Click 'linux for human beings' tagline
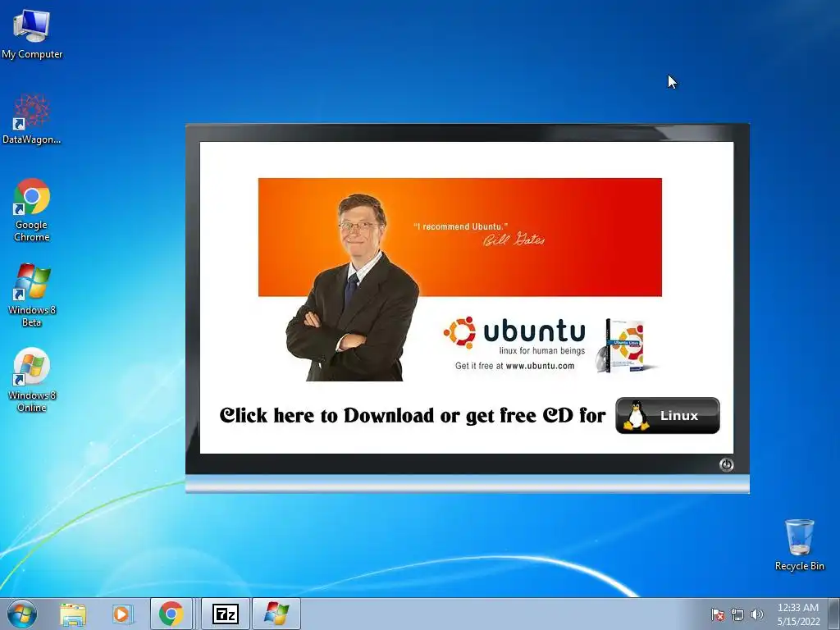The height and width of the screenshot is (630, 840). 542,350
